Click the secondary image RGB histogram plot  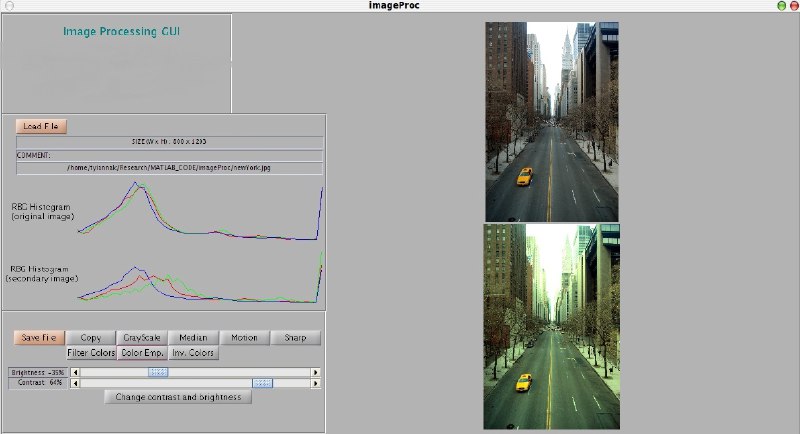(201, 276)
